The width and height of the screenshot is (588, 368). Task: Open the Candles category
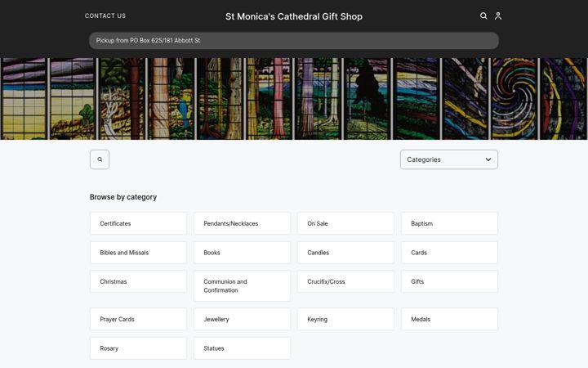click(345, 253)
